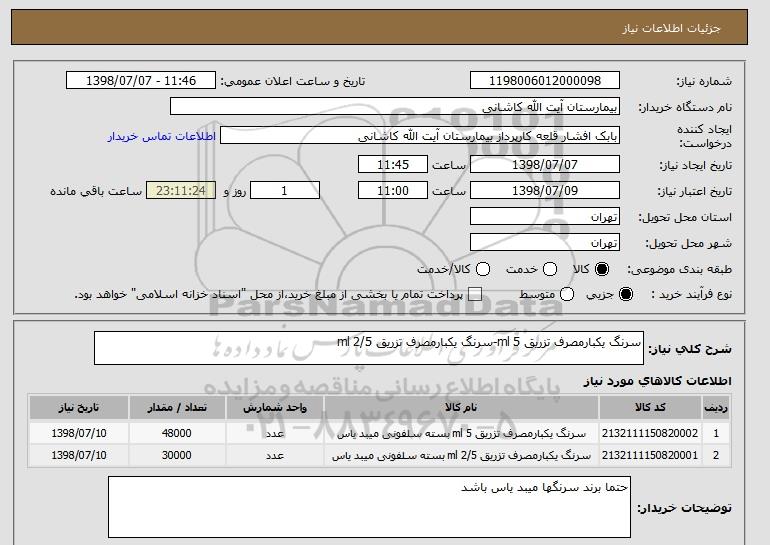Click the نام کالا column header
The image size is (770, 545).
click(x=461, y=408)
